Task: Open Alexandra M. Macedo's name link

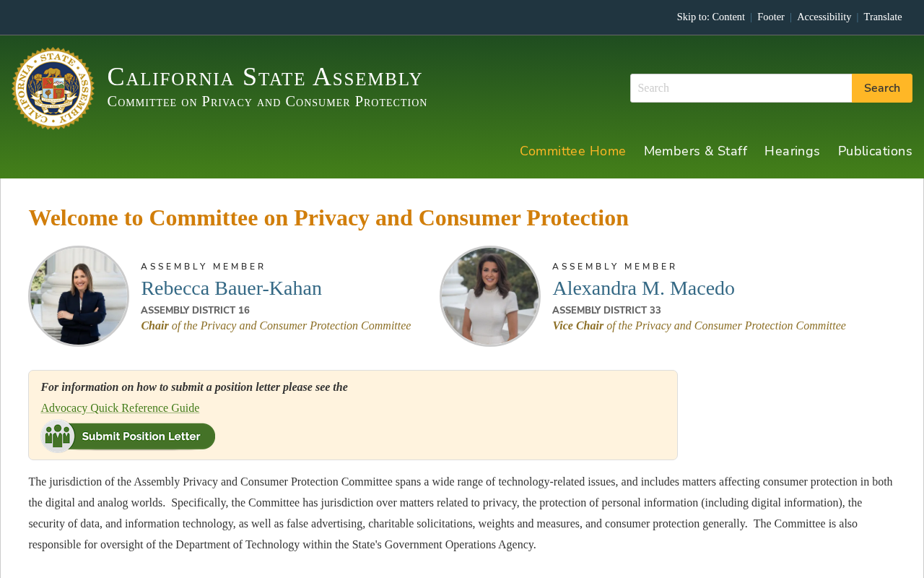Action: (643, 288)
